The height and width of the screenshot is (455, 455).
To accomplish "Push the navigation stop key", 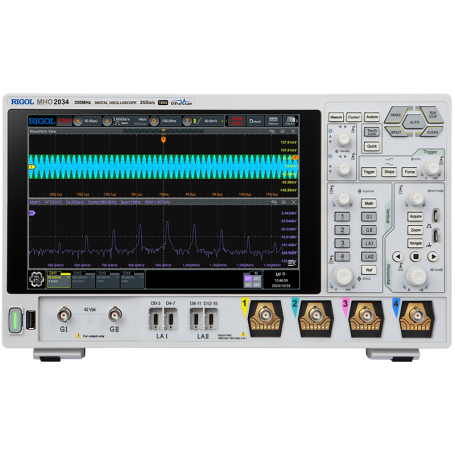I will (x=415, y=257).
